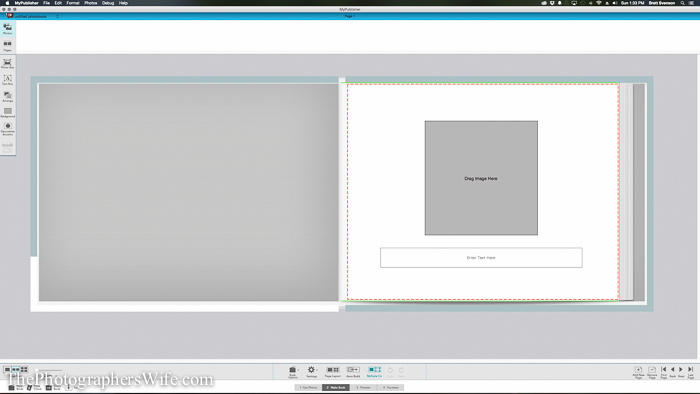Open the Format menu
Image resolution: width=700 pixels, height=394 pixels.
pyautogui.click(x=73, y=3)
